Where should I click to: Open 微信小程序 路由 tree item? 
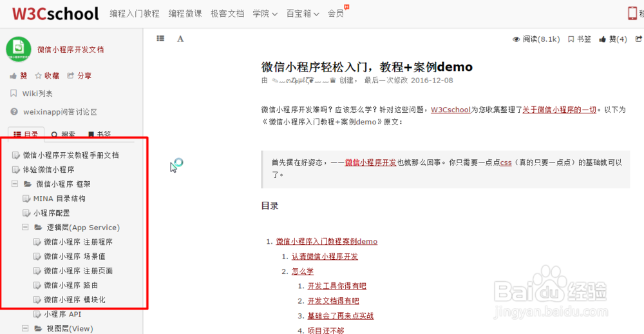[71, 285]
